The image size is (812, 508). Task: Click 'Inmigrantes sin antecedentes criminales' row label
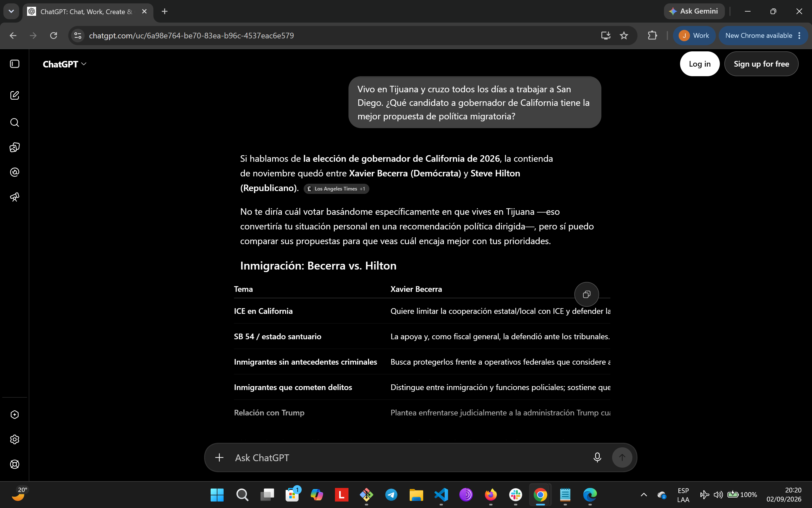(305, 362)
